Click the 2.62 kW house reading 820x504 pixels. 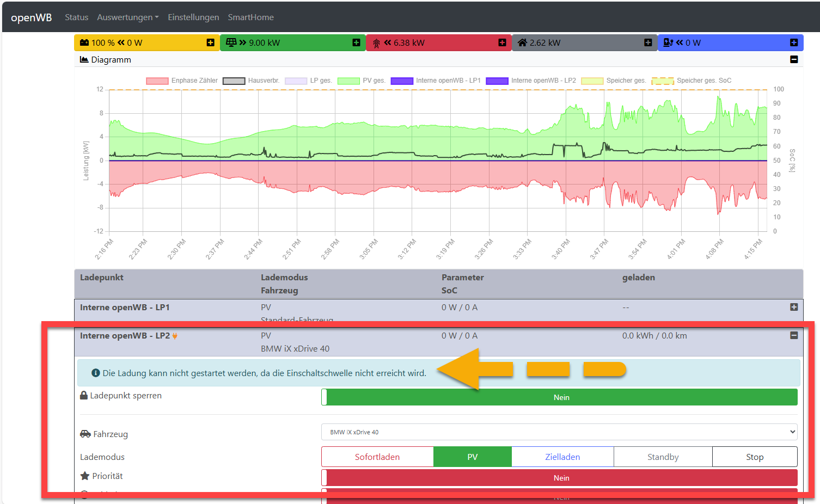point(545,42)
